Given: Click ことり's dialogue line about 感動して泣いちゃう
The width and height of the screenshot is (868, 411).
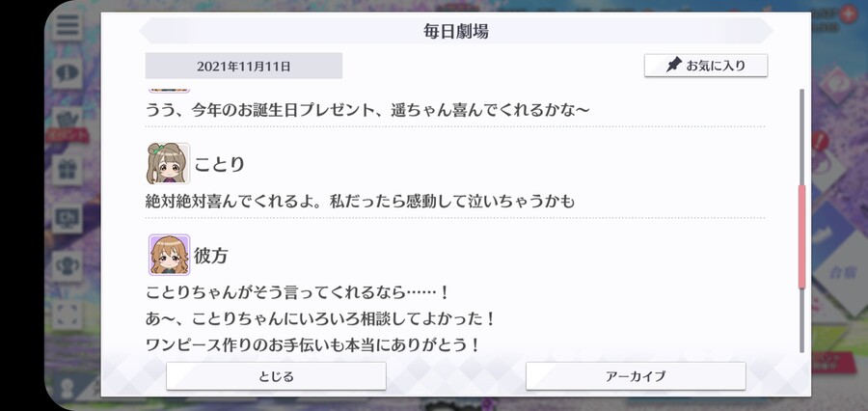Looking at the screenshot, I should point(360,202).
